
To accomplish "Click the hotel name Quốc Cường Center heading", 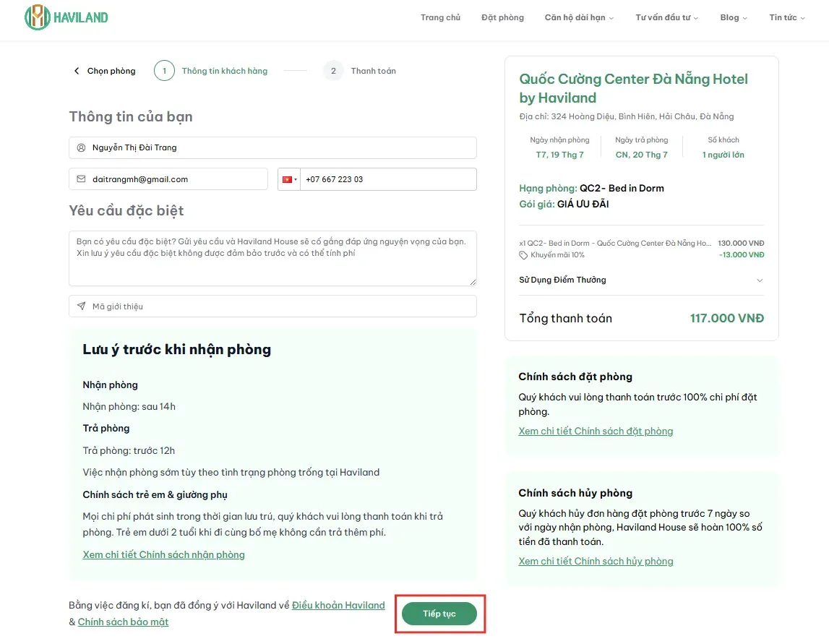I will click(x=633, y=88).
